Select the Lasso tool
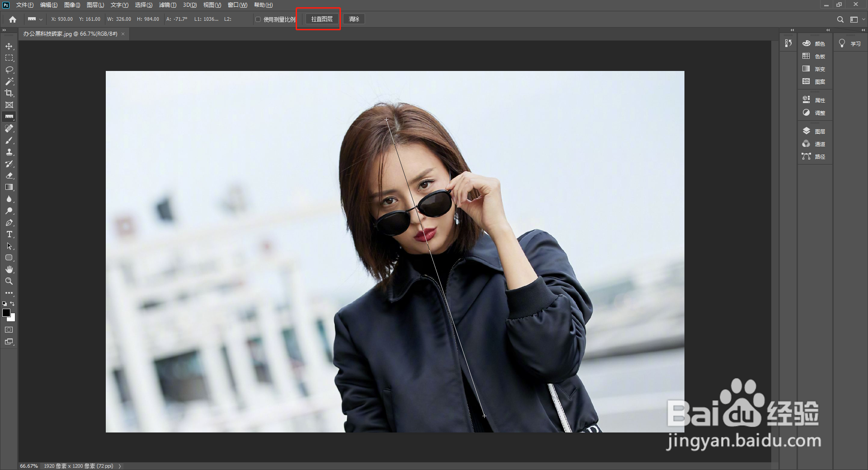The height and width of the screenshot is (470, 868). point(9,70)
